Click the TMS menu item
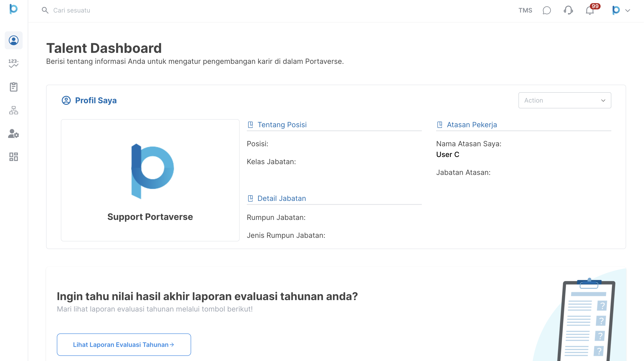This screenshot has width=644, height=361. pyautogui.click(x=525, y=11)
